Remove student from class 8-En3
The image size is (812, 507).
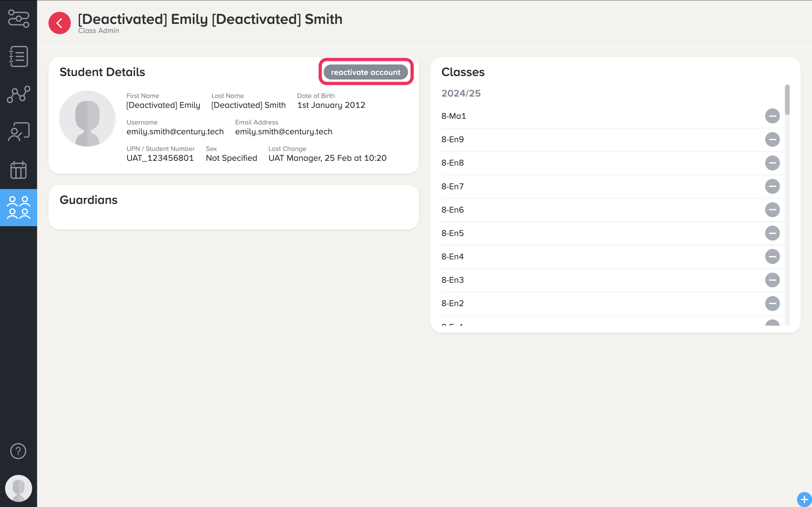[x=772, y=280]
